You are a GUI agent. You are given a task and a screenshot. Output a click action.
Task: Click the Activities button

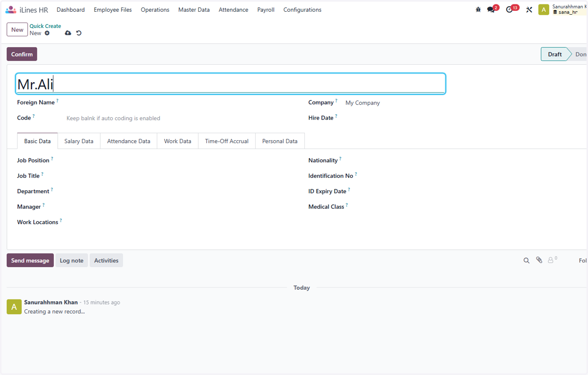106,260
